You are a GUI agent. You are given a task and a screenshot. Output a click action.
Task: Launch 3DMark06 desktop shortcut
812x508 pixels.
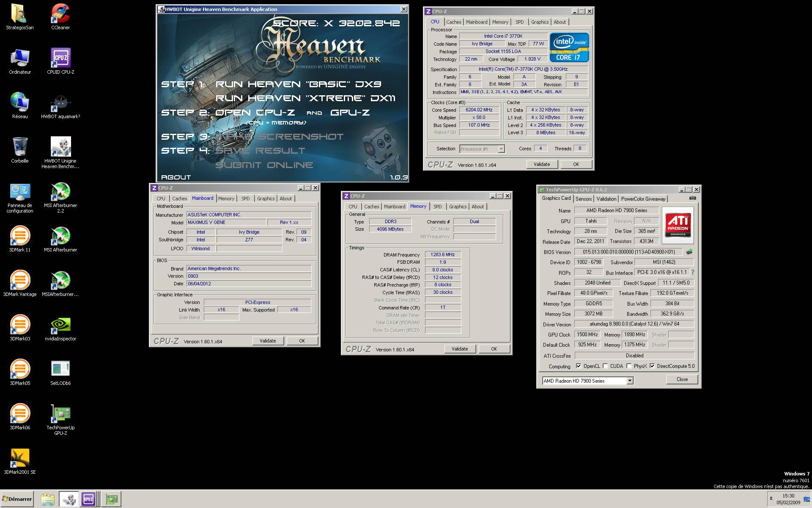pos(20,417)
